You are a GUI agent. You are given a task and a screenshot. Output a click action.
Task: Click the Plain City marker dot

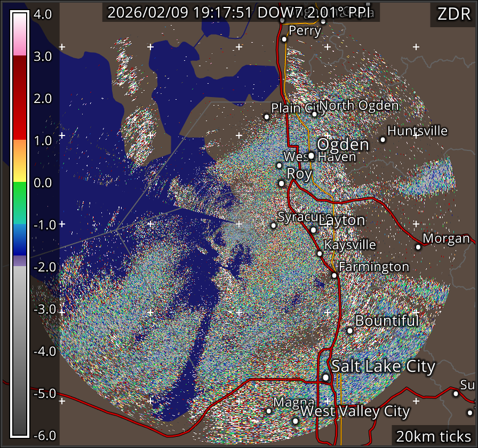coord(267,117)
